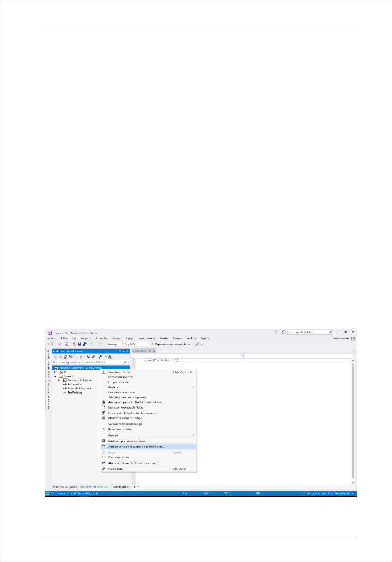Viewport: 392px width, 562px height.
Task: Click the account avatar icon
Action: pyautogui.click(x=353, y=339)
